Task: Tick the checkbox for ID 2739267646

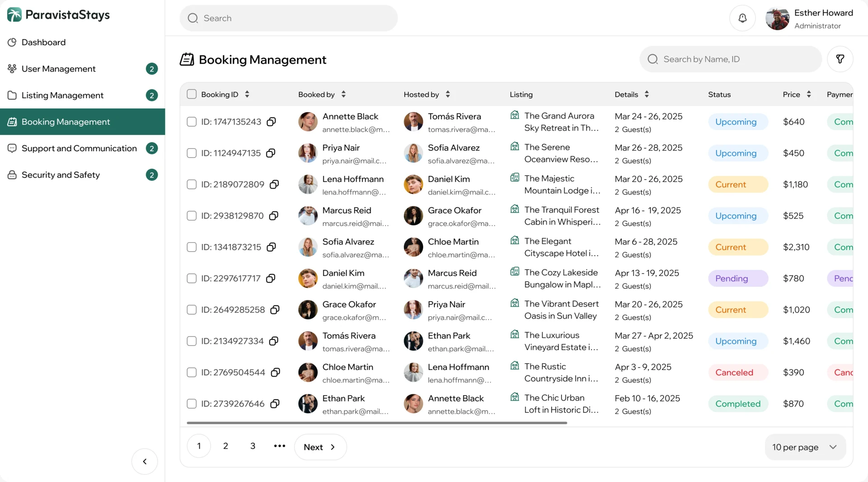Action: tap(192, 404)
